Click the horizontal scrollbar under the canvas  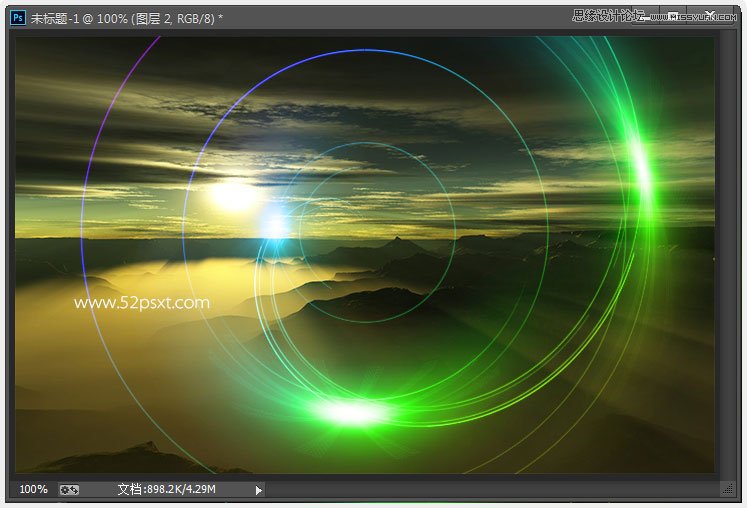[x=490, y=489]
